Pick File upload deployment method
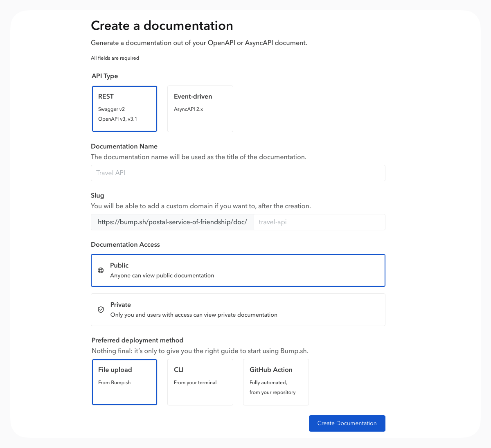 tap(124, 382)
